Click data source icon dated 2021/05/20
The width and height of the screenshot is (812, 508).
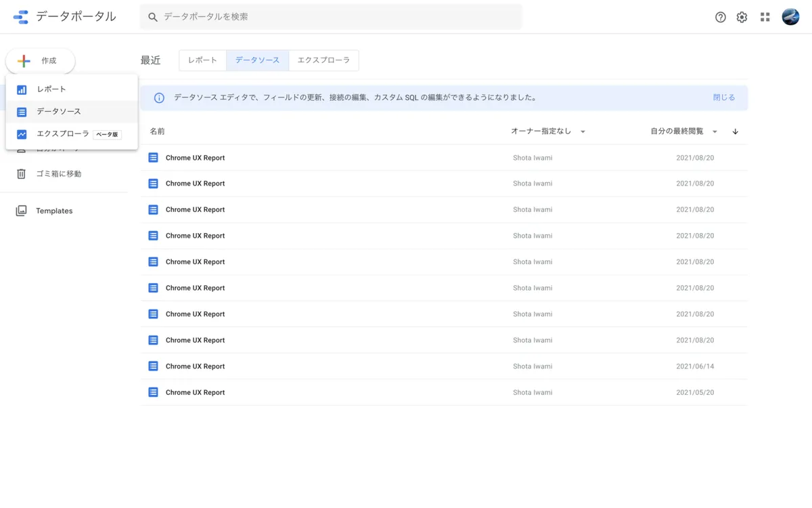153,392
